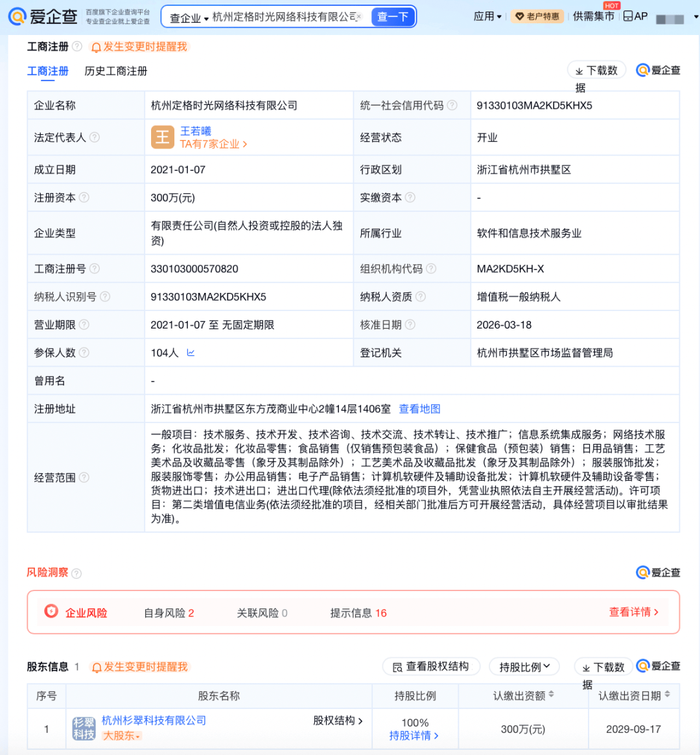Click the 杉翠科技 shareholder logo
Viewport: 700px width, 755px height.
click(x=84, y=728)
